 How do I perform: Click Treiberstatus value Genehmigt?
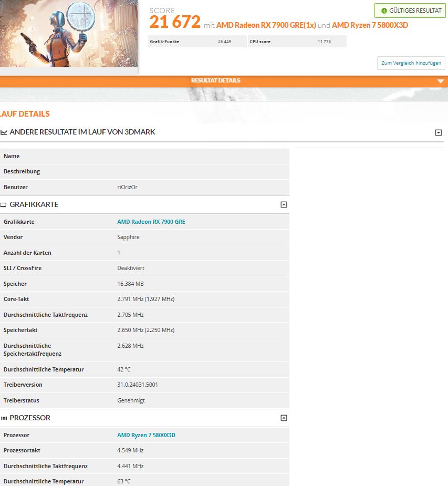click(131, 400)
